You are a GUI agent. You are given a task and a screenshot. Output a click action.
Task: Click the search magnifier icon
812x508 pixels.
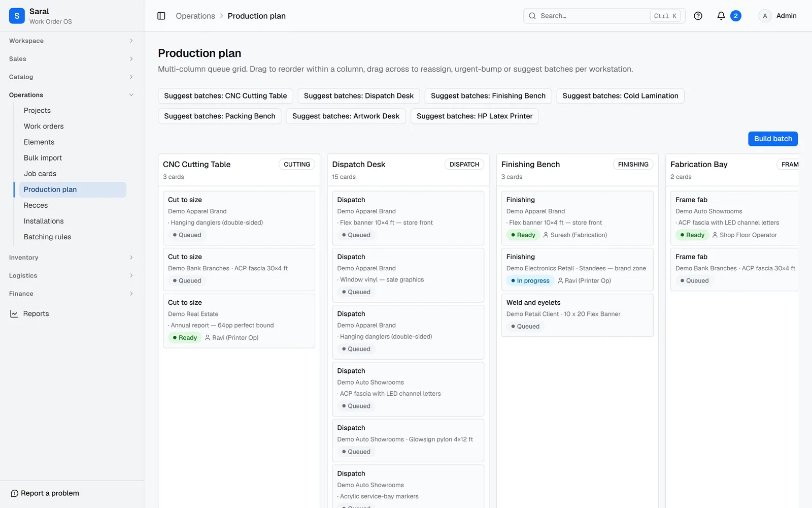(x=532, y=16)
